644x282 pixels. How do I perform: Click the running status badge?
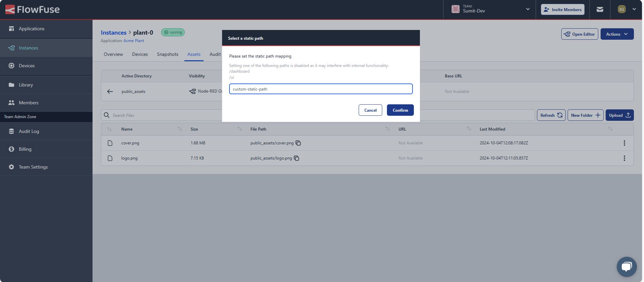pos(173,32)
